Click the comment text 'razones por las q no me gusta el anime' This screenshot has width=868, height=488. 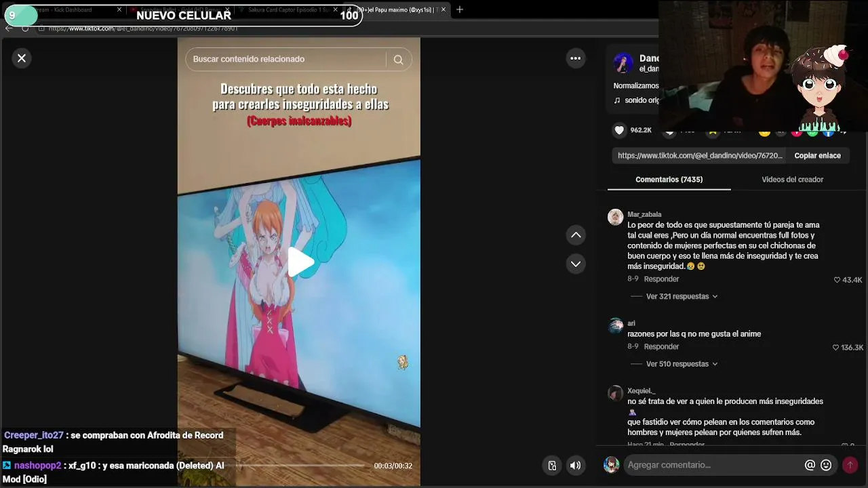(x=694, y=334)
